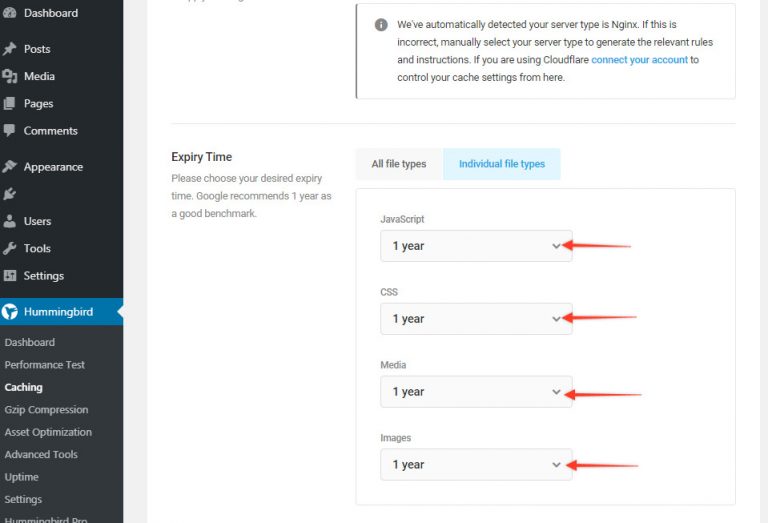The width and height of the screenshot is (768, 523).
Task: Click the Posts pushpin icon
Action: click(x=9, y=49)
